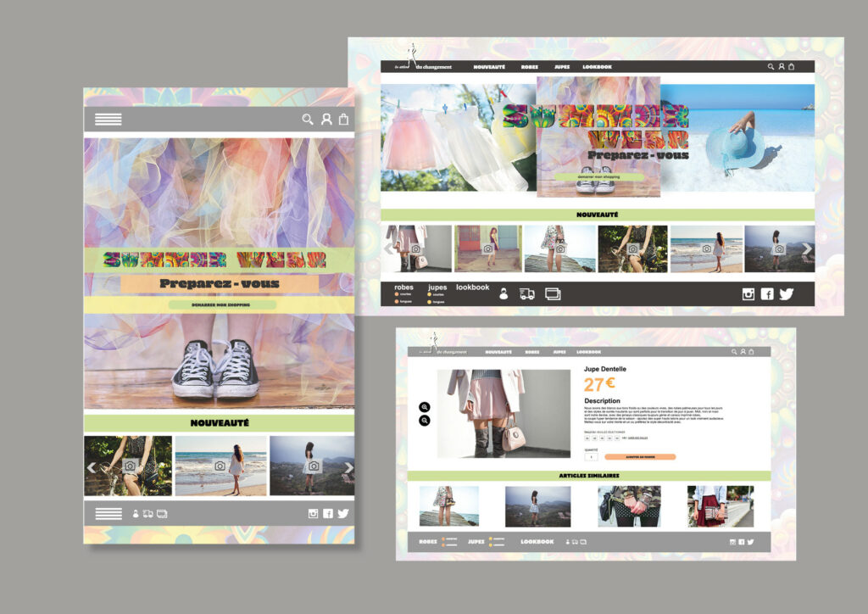Select the yellow 'courtes' bullet under jupes
Screen dimensions: 868x614
click(x=430, y=294)
